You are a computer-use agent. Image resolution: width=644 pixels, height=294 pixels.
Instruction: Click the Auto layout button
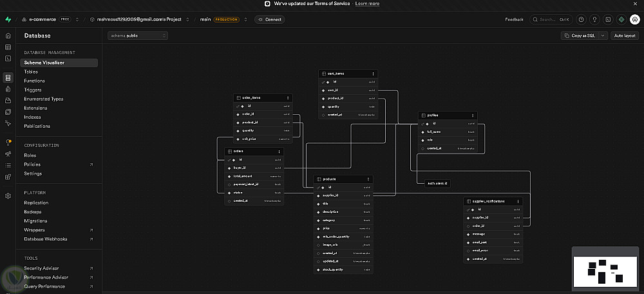click(x=625, y=35)
